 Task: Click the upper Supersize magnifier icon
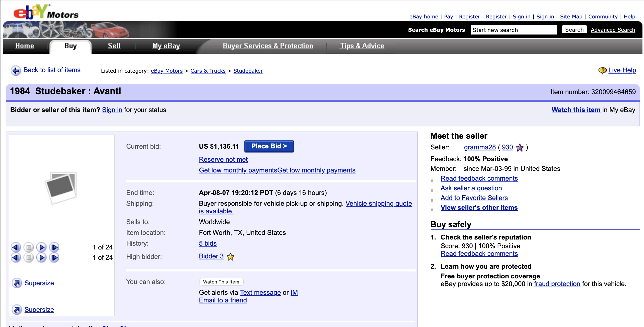click(17, 283)
